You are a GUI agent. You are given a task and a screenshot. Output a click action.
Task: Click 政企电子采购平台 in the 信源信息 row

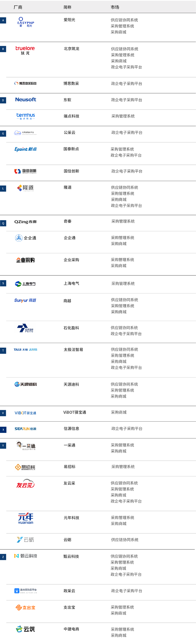click(127, 428)
